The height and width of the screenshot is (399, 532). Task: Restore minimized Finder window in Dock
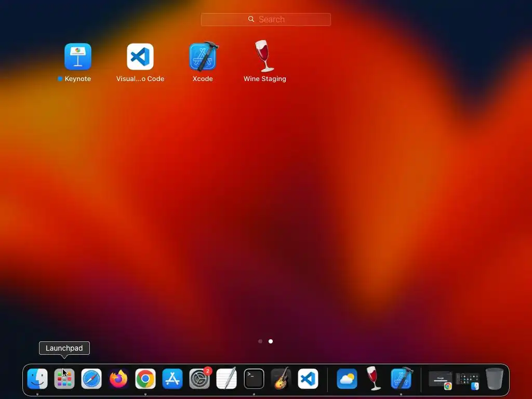[468, 381]
